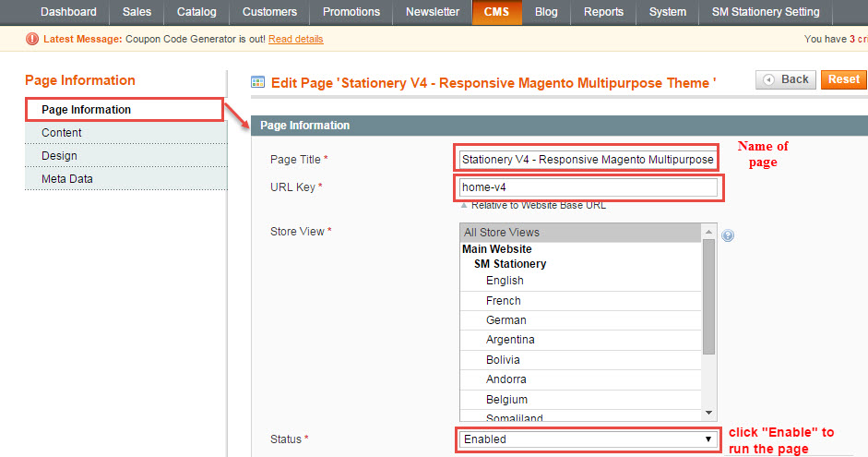Click into the URL Key field
The width and height of the screenshot is (868, 457).
pyautogui.click(x=588, y=187)
